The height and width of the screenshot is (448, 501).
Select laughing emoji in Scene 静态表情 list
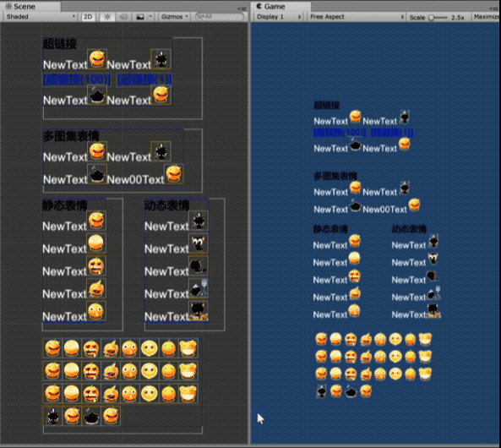(x=96, y=221)
